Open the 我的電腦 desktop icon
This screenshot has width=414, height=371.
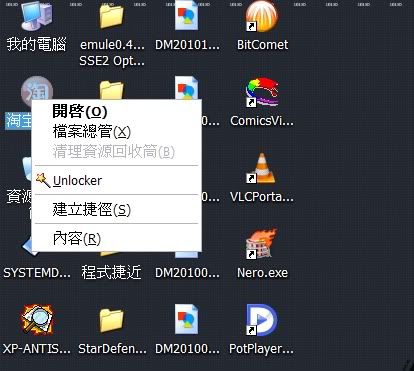[x=37, y=17]
